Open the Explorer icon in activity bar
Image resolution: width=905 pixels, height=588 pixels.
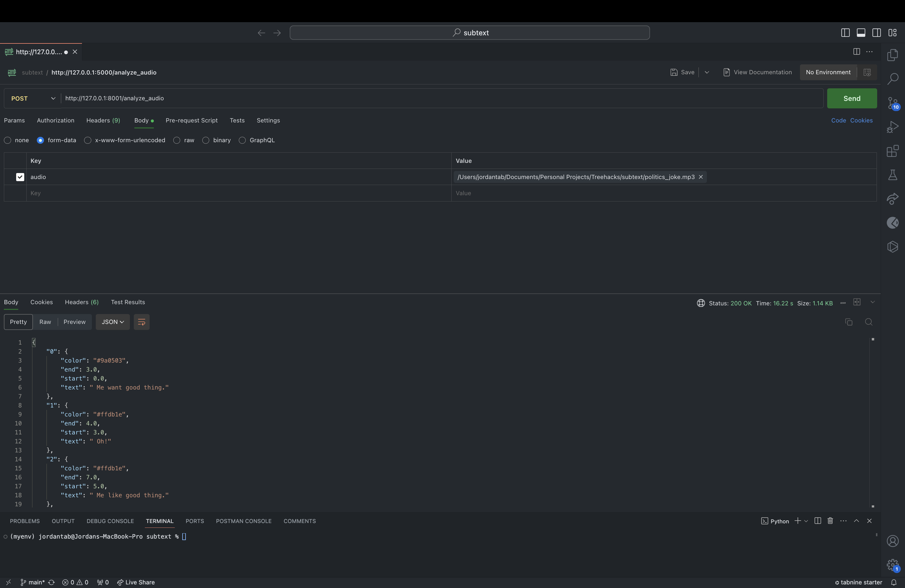892,55
